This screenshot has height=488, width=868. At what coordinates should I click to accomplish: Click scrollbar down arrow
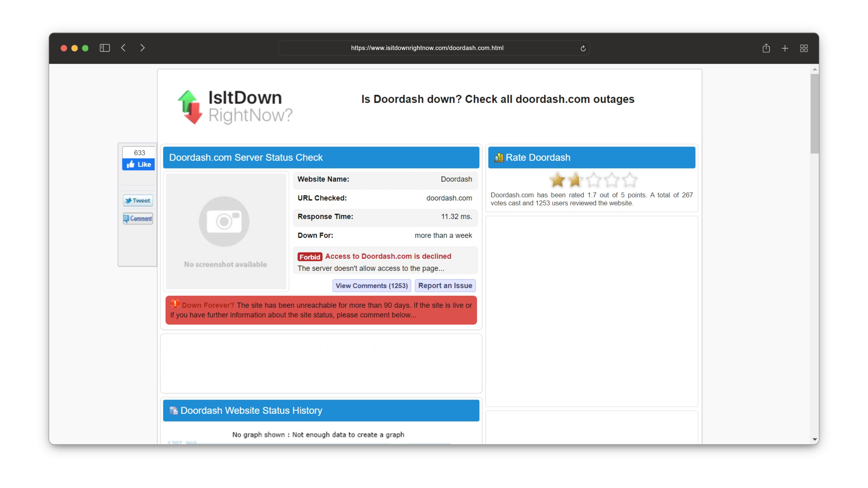click(814, 440)
